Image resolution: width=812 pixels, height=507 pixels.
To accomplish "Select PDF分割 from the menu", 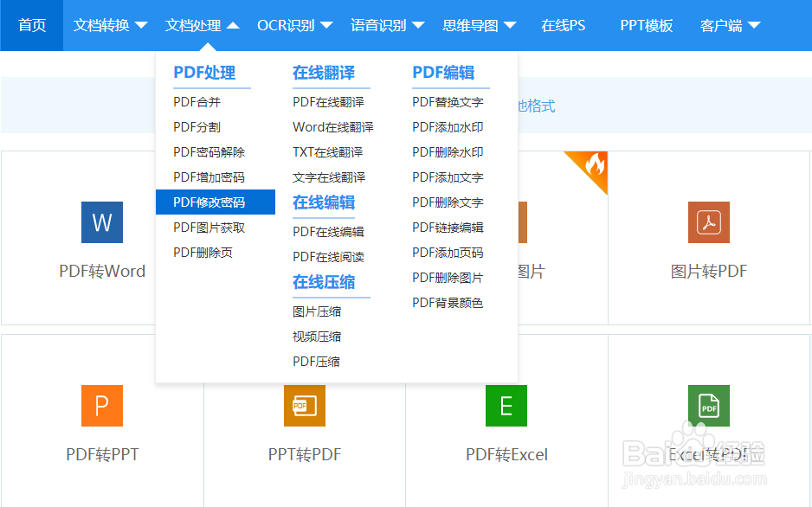I will (197, 126).
